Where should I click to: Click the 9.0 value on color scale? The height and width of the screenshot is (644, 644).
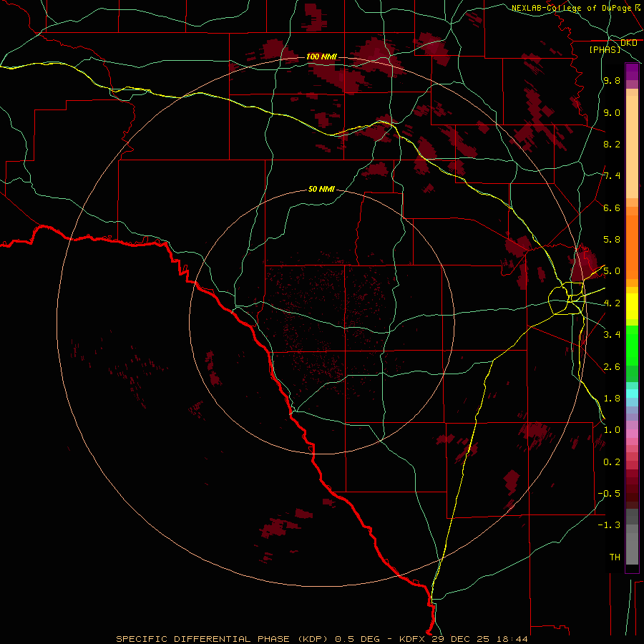tap(612, 112)
